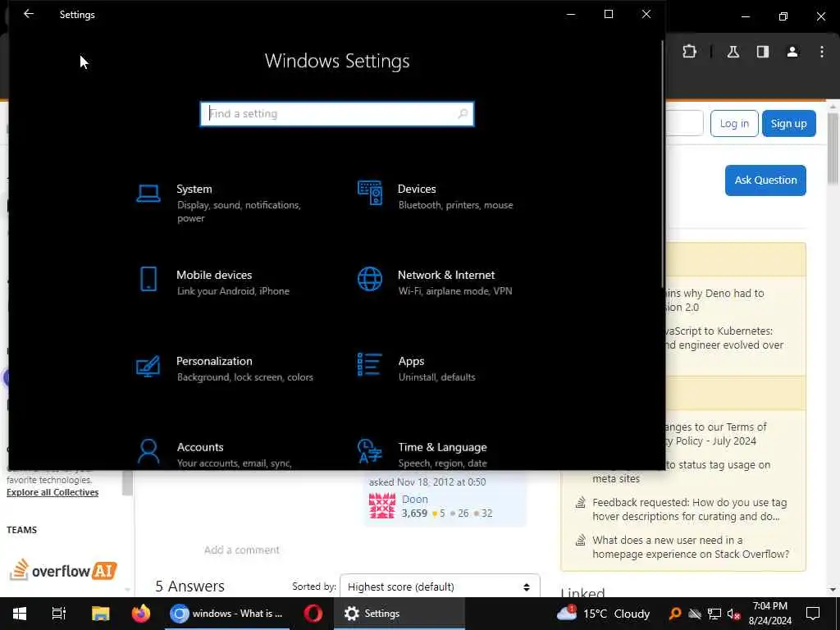Click the Settings window scrollbar
Screen dimensions: 840x630
pyautogui.click(x=663, y=164)
